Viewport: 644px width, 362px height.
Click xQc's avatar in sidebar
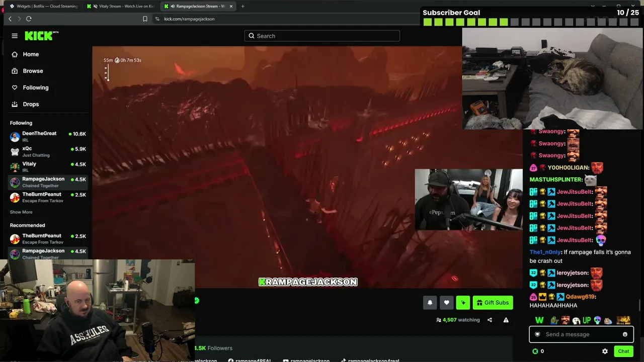[x=15, y=152]
